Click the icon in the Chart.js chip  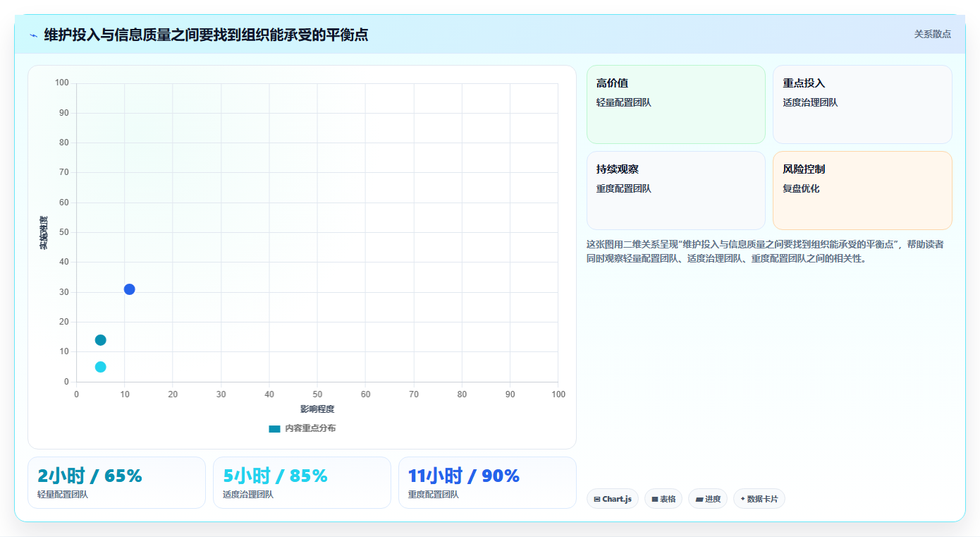coord(597,499)
